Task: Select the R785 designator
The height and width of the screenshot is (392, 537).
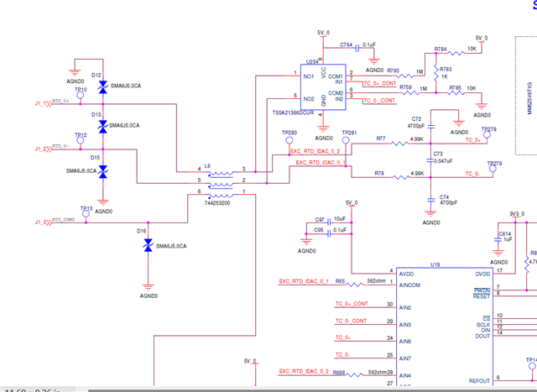Action: 455,88
